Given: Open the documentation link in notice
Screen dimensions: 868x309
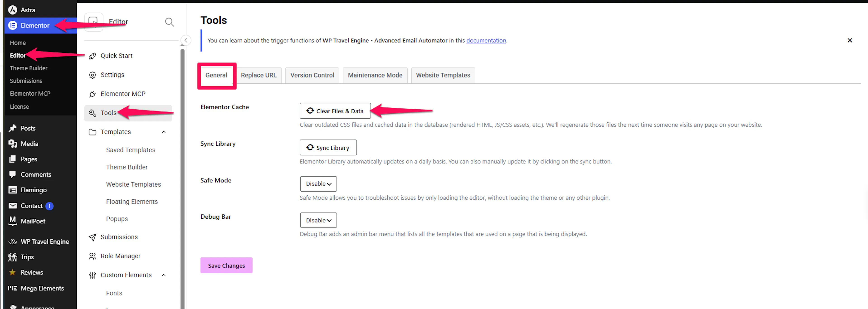Looking at the screenshot, I should (x=486, y=40).
